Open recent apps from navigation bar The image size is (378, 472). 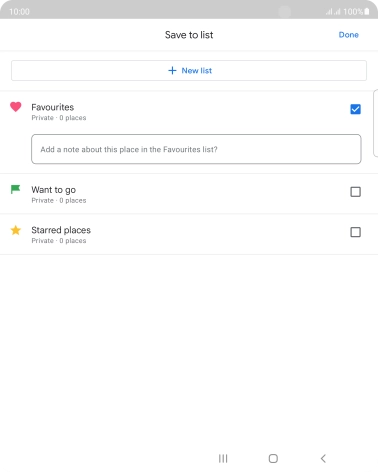pyautogui.click(x=223, y=458)
